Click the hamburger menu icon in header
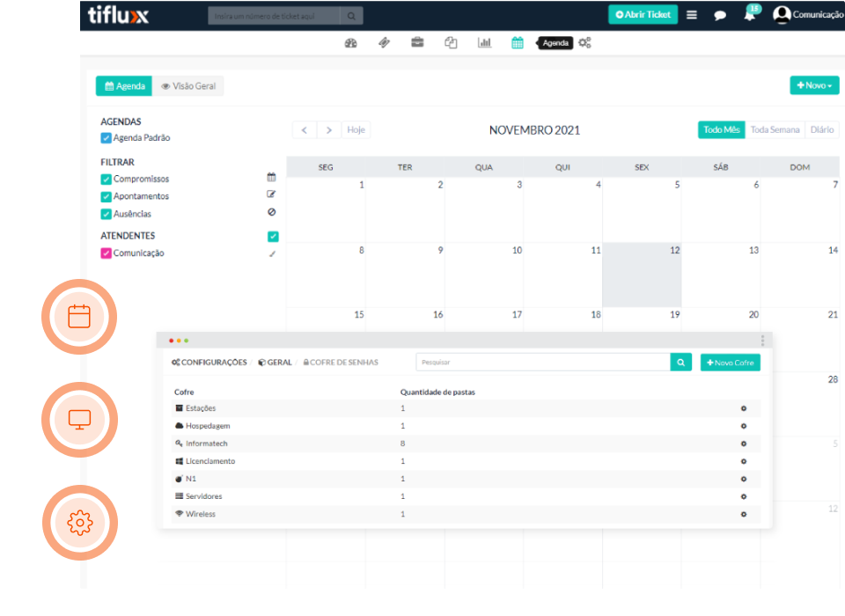This screenshot has width=845, height=616. [x=692, y=15]
